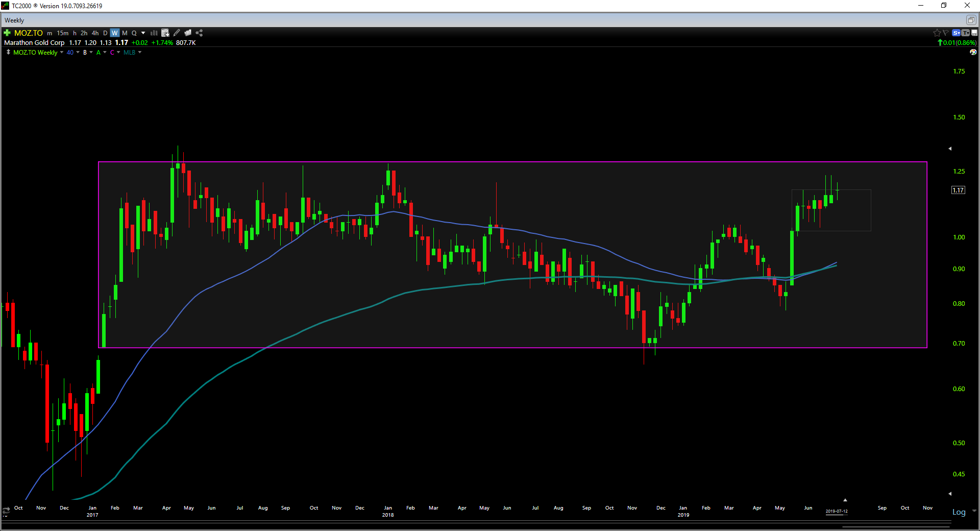Screen dimensions: 980x531
Task: Open the blue S dropdown button
Action: pos(957,33)
